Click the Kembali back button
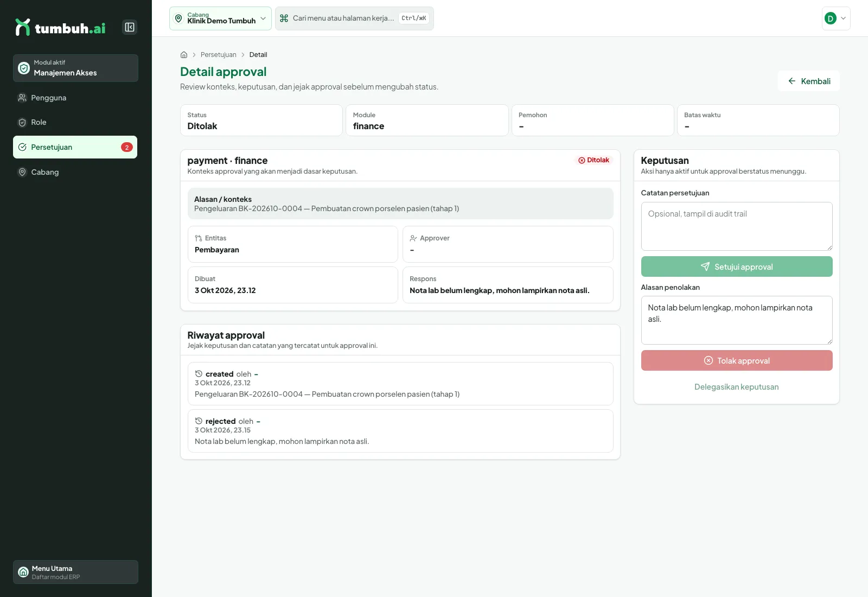The image size is (868, 597). [809, 81]
